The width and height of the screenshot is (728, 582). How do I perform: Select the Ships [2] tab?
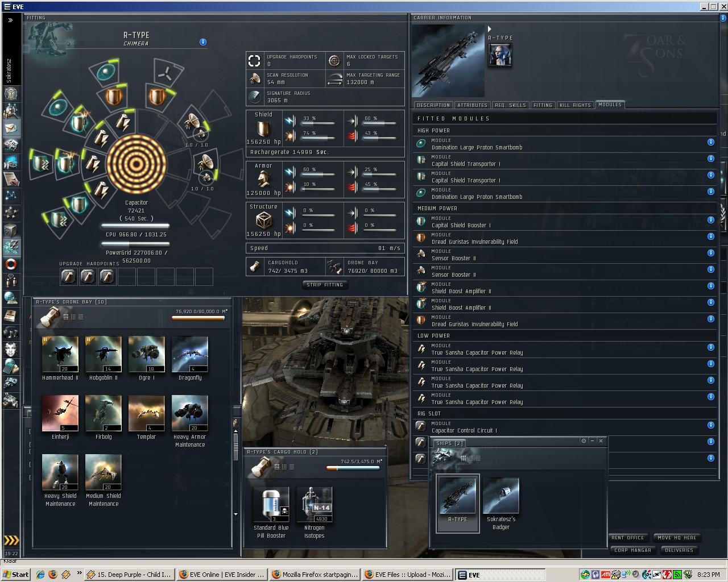coord(450,443)
